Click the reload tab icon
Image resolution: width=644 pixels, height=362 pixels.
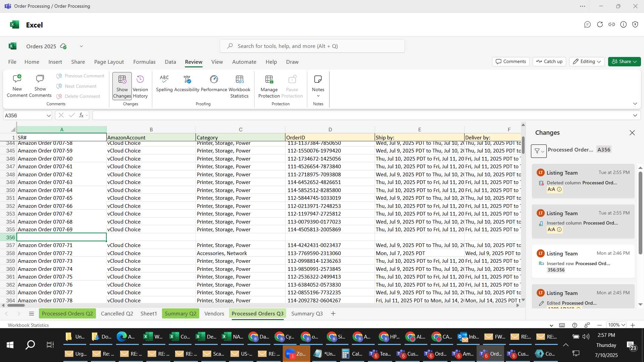point(600,24)
